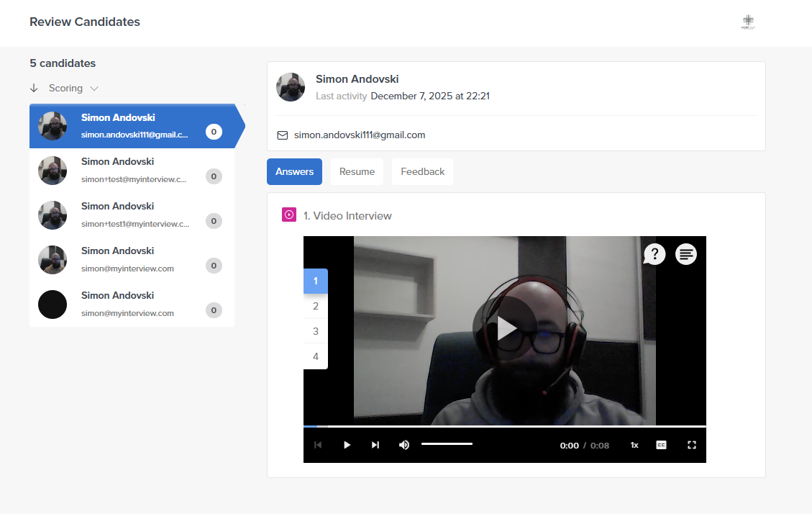Image resolution: width=812 pixels, height=514 pixels.
Task: Select candidate with simon+test@myinterview email
Action: point(132,171)
